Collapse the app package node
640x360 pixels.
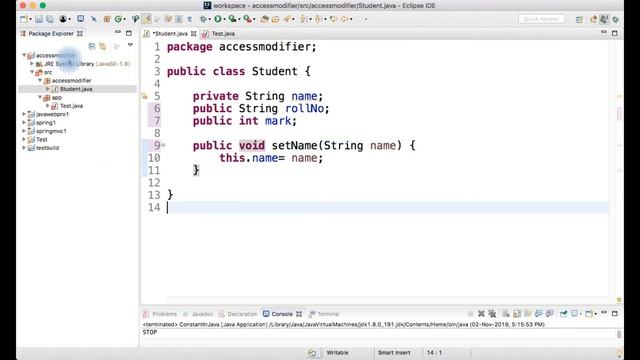point(40,97)
